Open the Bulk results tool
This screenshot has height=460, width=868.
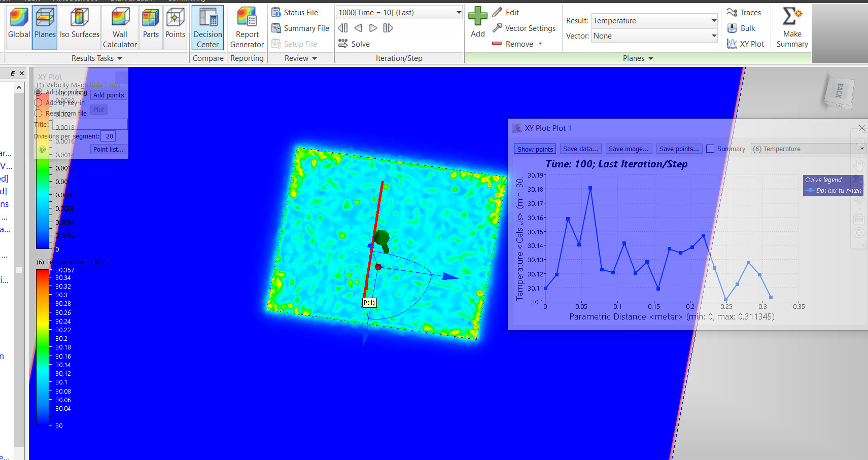coord(741,28)
